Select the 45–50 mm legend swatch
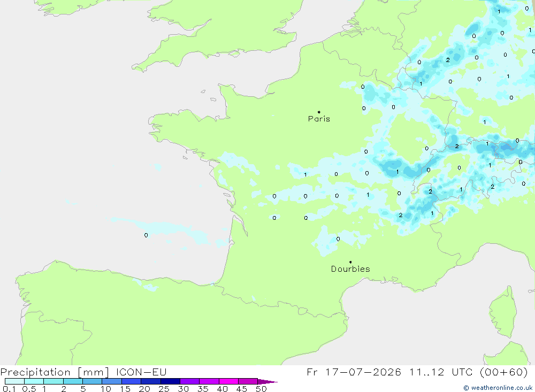Screen dimensions: 535x392 click(x=248, y=381)
